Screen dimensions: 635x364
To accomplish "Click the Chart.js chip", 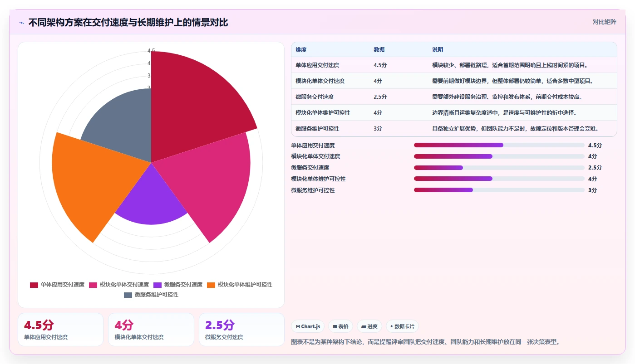I will coord(308,326).
